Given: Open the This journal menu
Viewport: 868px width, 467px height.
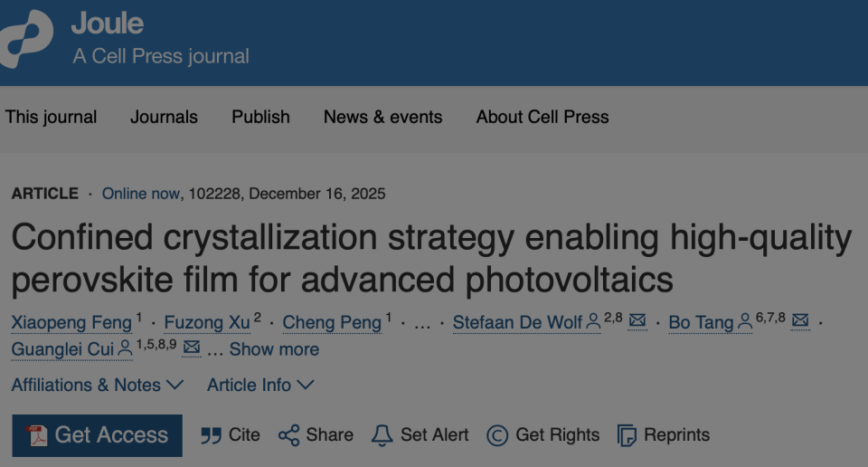Looking at the screenshot, I should [51, 117].
